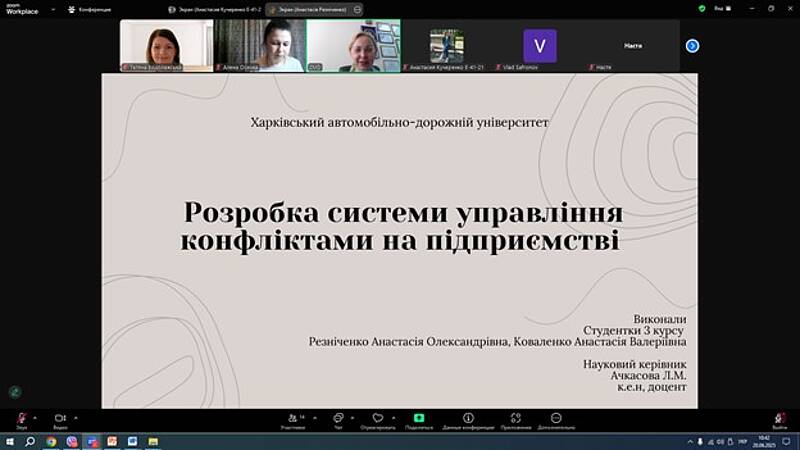The width and height of the screenshot is (800, 450).
Task: Select Алена participant video thumbnail
Action: (259, 45)
